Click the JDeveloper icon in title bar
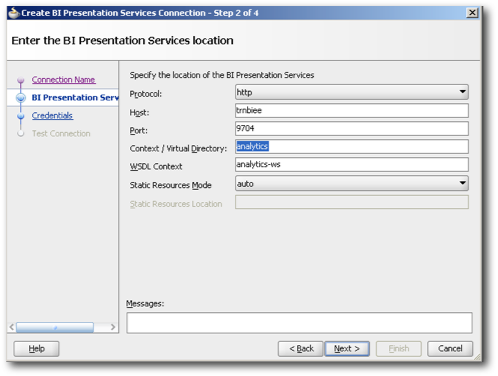The width and height of the screenshot is (498, 376). [x=14, y=13]
